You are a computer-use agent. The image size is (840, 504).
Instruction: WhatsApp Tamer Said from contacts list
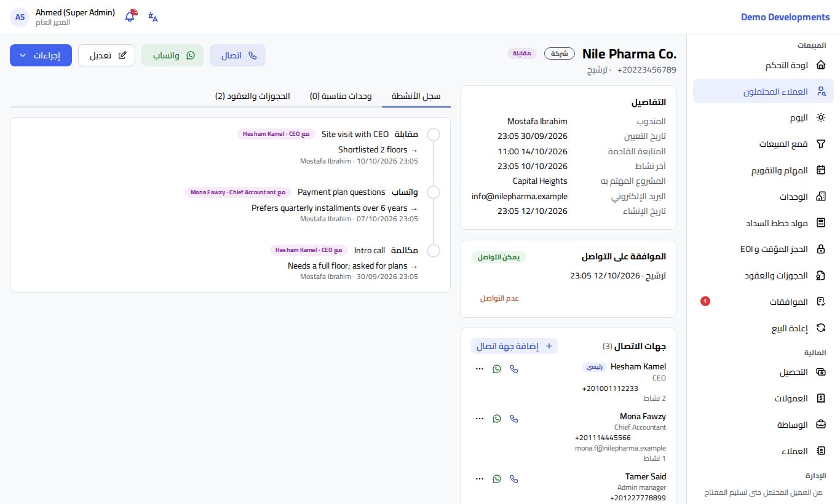click(497, 479)
